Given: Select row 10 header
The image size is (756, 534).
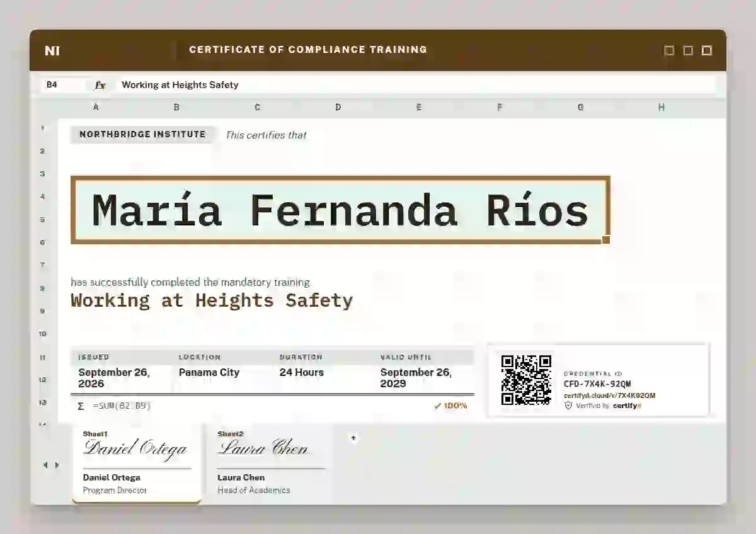Looking at the screenshot, I should click(x=43, y=334).
